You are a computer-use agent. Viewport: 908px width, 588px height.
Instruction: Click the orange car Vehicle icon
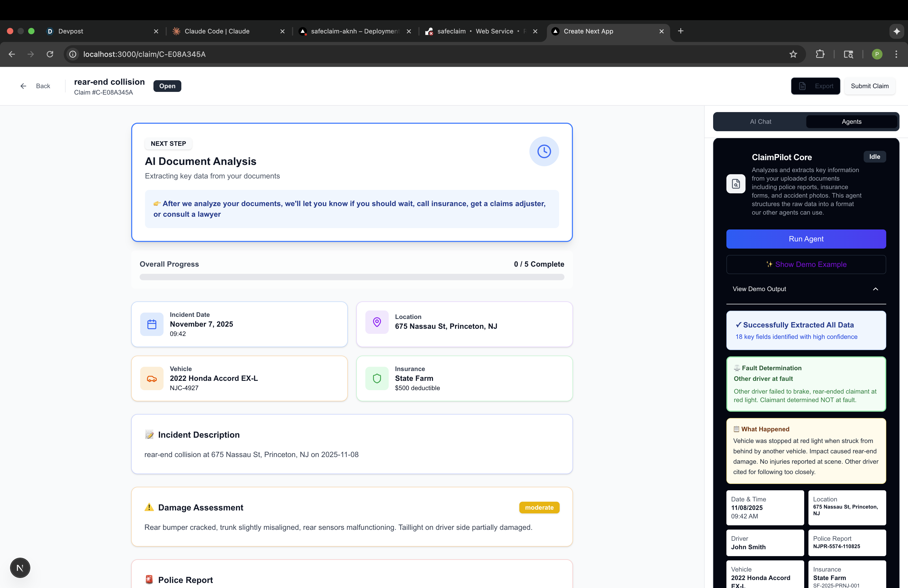pyautogui.click(x=152, y=378)
